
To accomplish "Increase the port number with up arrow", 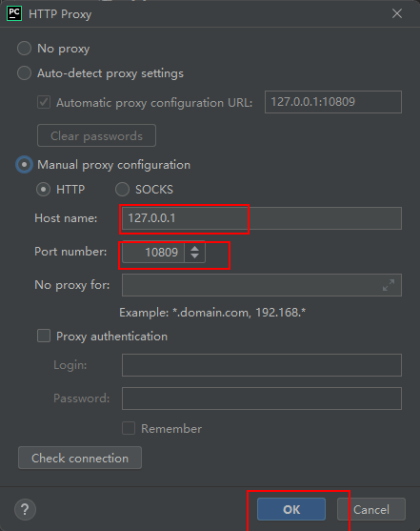I will coord(194,248).
